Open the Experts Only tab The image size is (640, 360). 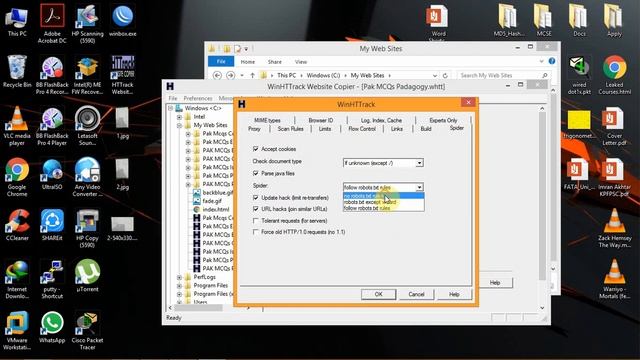tap(443, 120)
